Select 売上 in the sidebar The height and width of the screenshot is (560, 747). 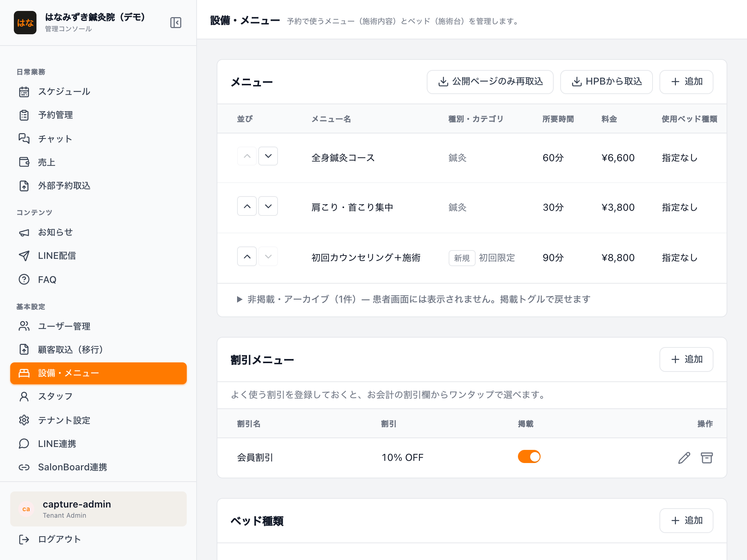pyautogui.click(x=98, y=162)
